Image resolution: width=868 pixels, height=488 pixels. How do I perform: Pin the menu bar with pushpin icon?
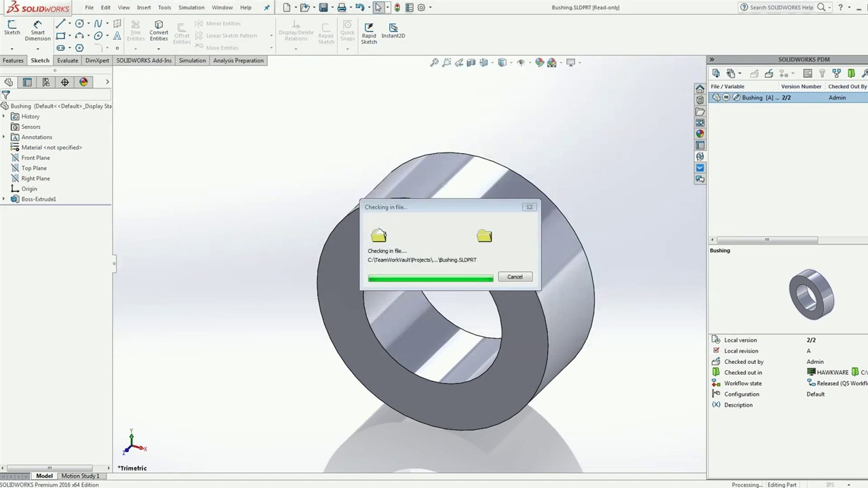coord(267,7)
